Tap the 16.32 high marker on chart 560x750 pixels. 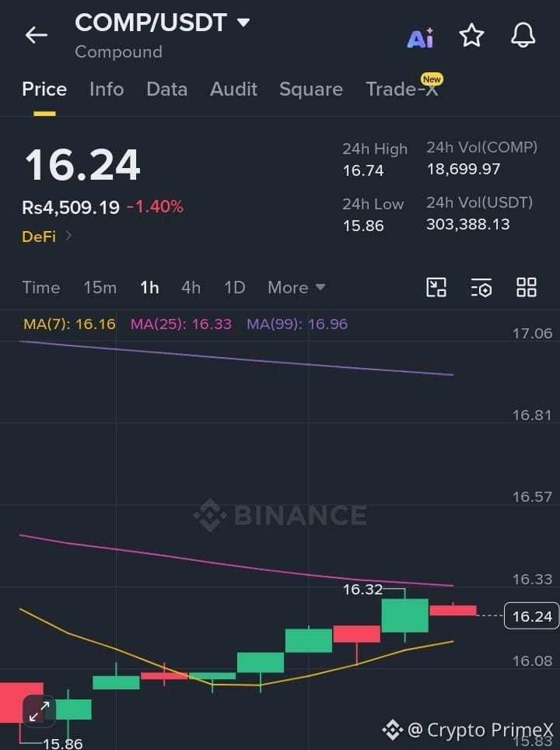coord(362,589)
